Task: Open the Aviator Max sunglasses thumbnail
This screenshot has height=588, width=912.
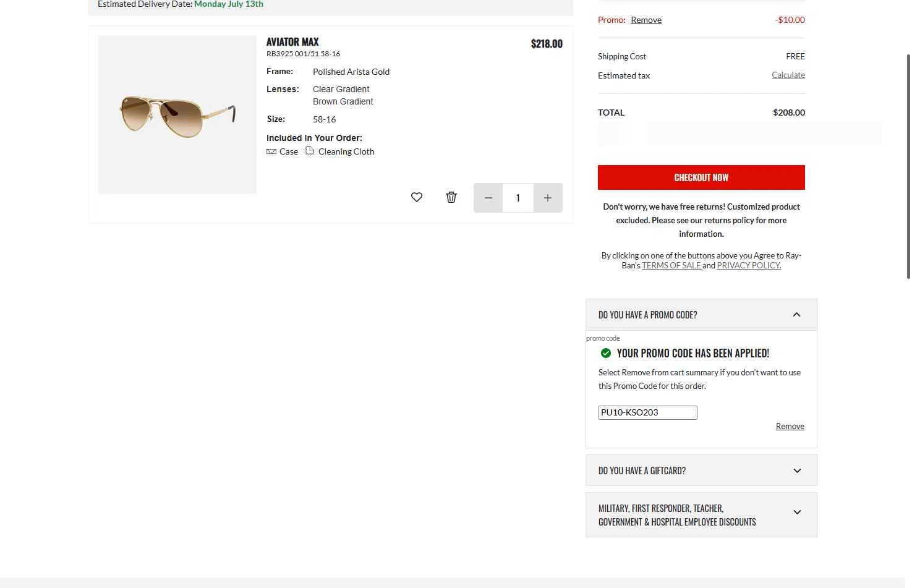Action: click(x=177, y=114)
